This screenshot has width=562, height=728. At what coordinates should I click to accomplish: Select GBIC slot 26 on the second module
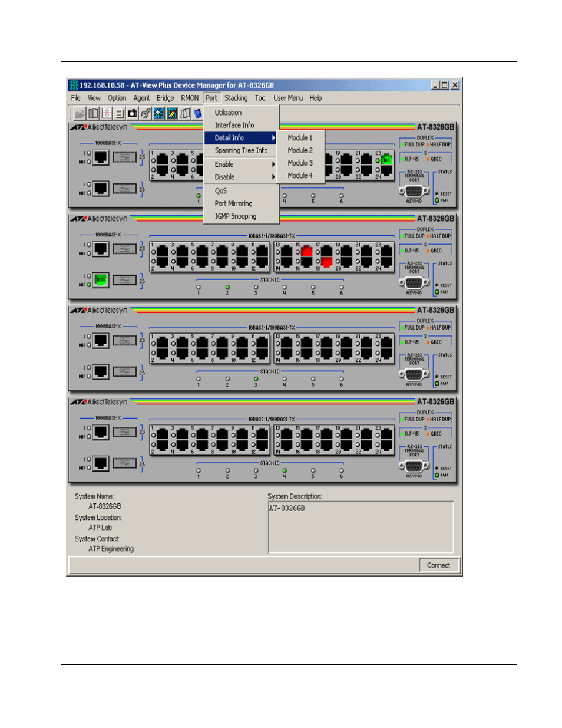(124, 280)
